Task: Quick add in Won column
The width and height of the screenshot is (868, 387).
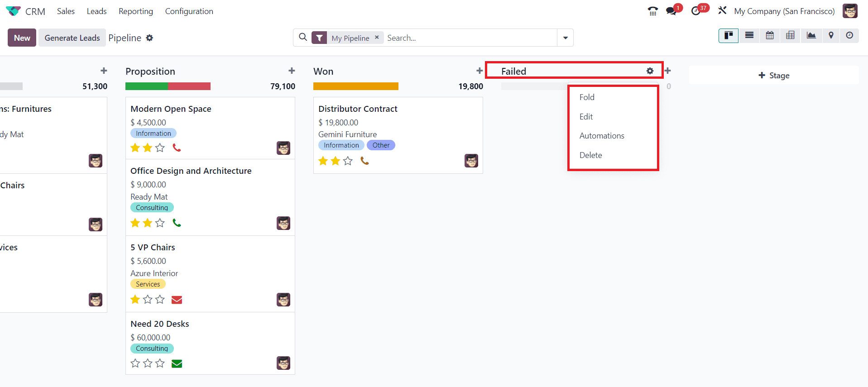Action: 480,71
